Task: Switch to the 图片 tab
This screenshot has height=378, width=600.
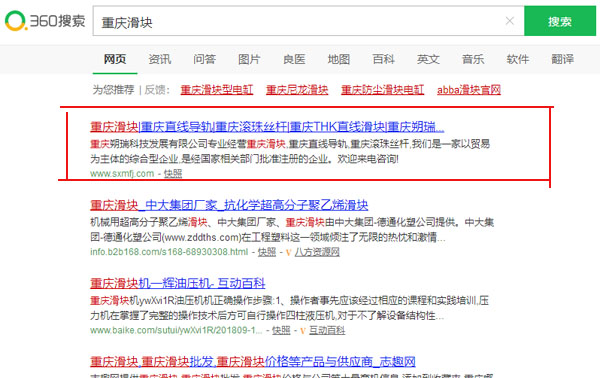Action: pyautogui.click(x=249, y=59)
